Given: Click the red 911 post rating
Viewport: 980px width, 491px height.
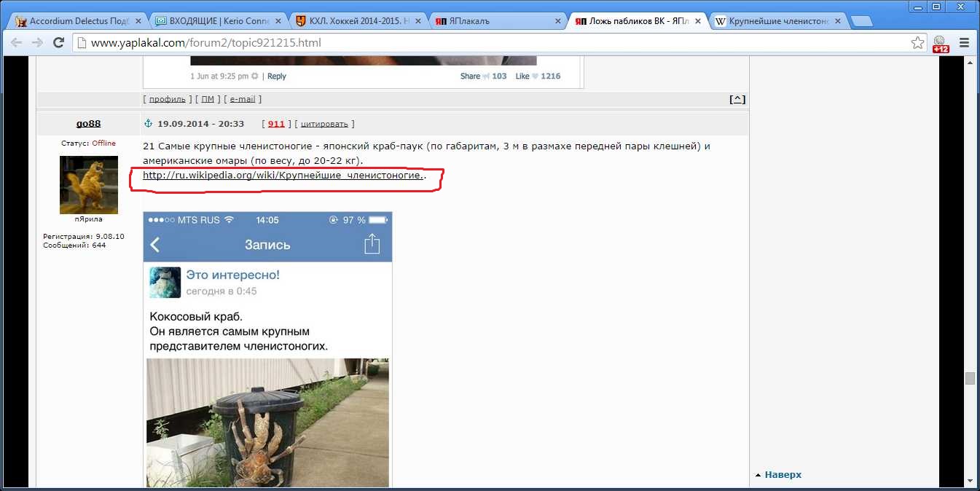Looking at the screenshot, I should tap(276, 124).
